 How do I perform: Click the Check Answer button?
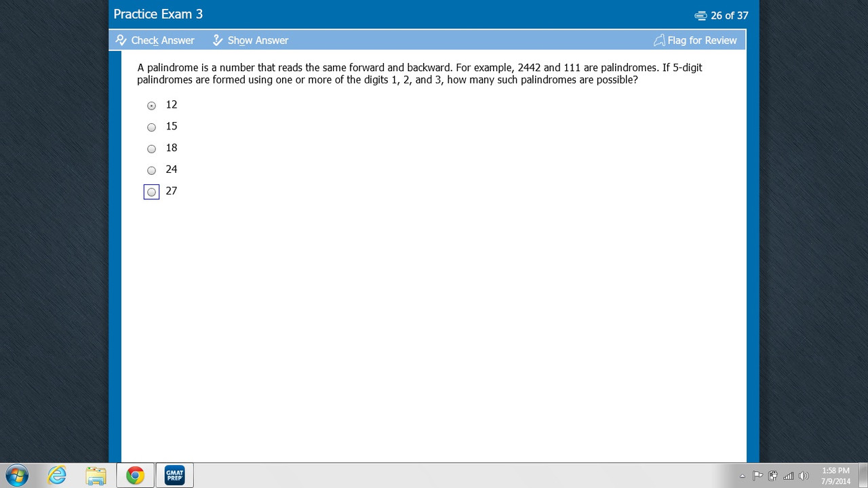[x=155, y=40]
